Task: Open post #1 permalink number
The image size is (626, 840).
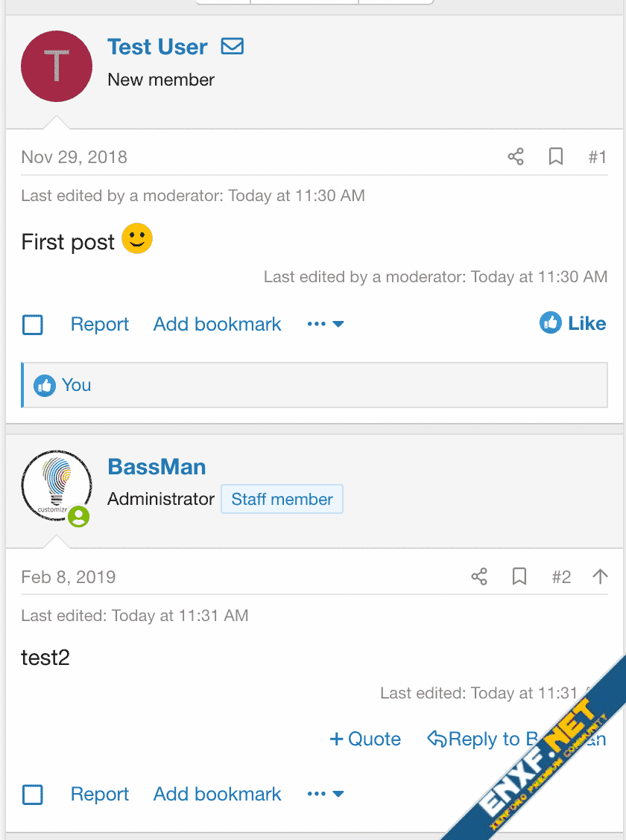Action: [597, 157]
